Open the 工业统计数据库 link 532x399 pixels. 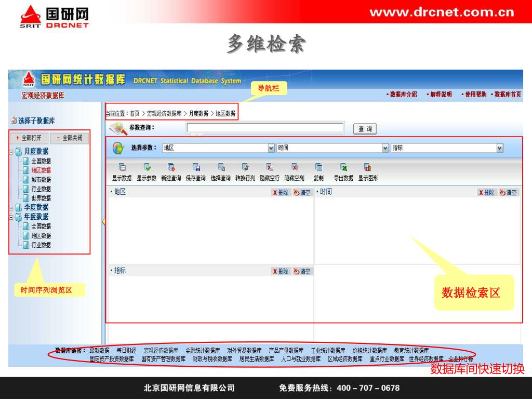tap(328, 351)
